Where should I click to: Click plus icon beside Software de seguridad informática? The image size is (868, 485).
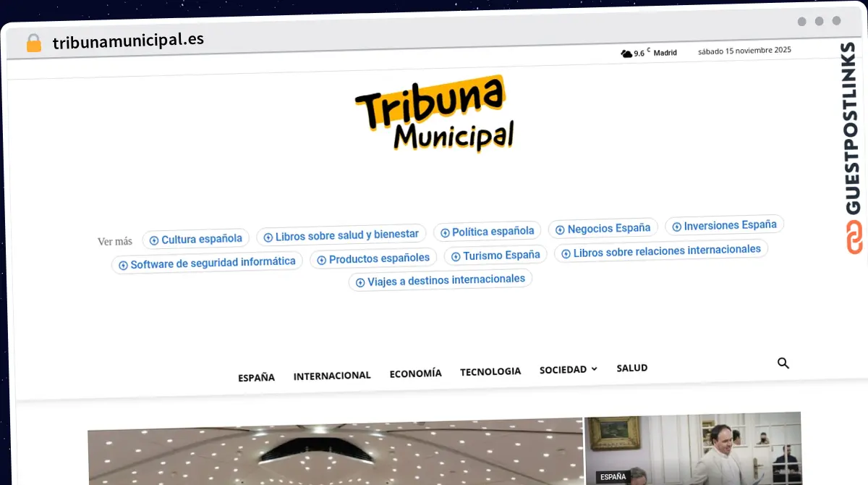click(123, 266)
